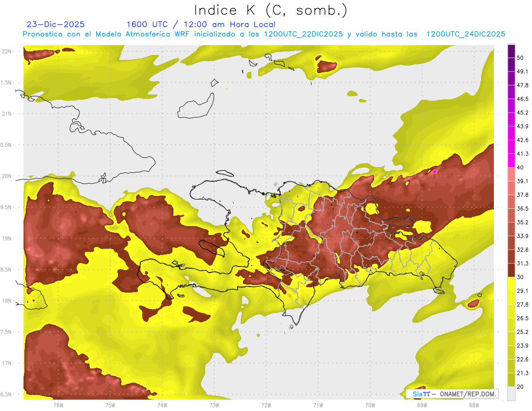Select the date text '23-Dic-2025'
This screenshot has height=411, width=532.
[56, 24]
